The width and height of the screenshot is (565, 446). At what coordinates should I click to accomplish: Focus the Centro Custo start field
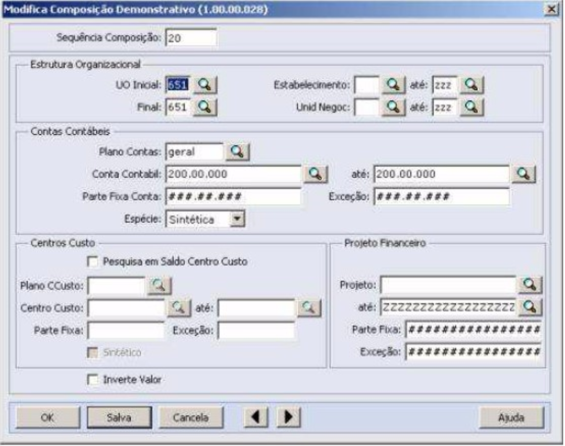(x=126, y=308)
